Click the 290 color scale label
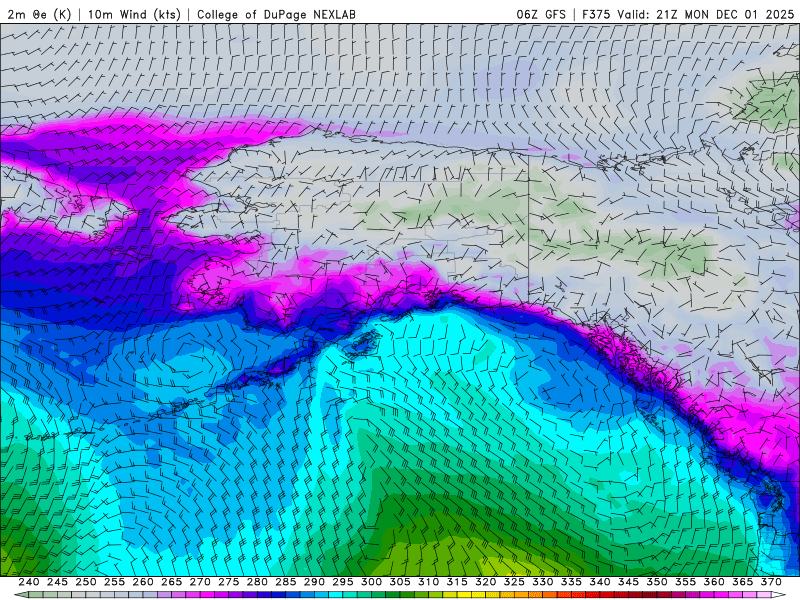This screenshot has width=800, height=600. [314, 582]
